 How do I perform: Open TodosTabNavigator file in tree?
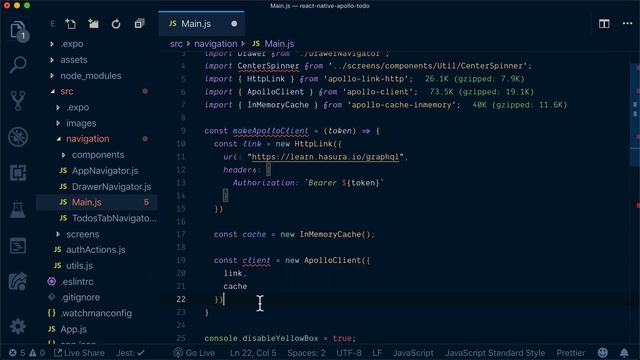coord(114,218)
